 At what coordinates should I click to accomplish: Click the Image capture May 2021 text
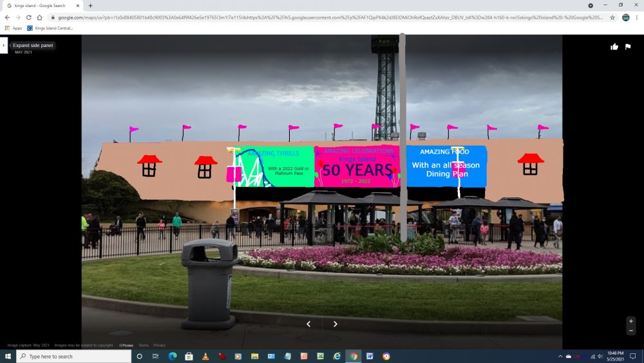(28, 346)
